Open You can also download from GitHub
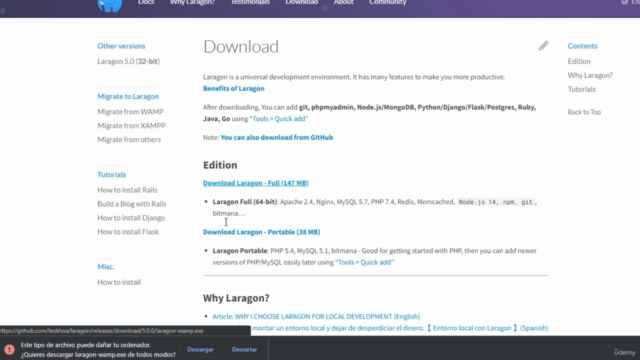640x360 pixels. (x=277, y=137)
